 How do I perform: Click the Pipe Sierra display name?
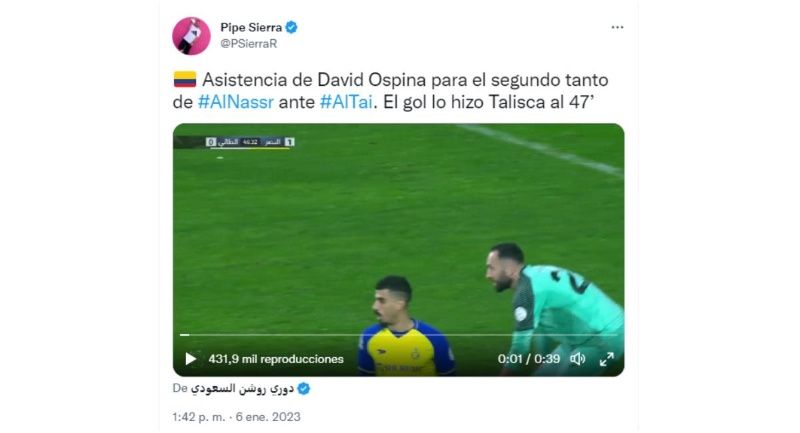(251, 28)
